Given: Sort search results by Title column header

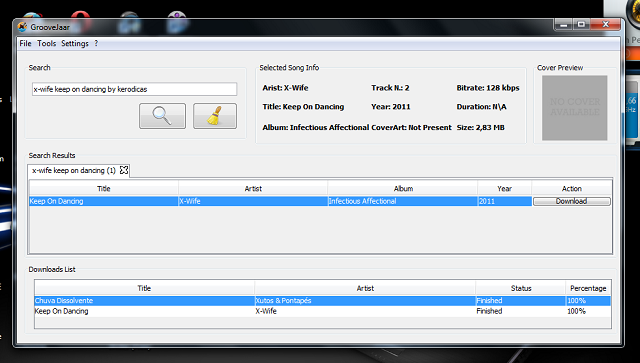Looking at the screenshot, I should tap(104, 189).
